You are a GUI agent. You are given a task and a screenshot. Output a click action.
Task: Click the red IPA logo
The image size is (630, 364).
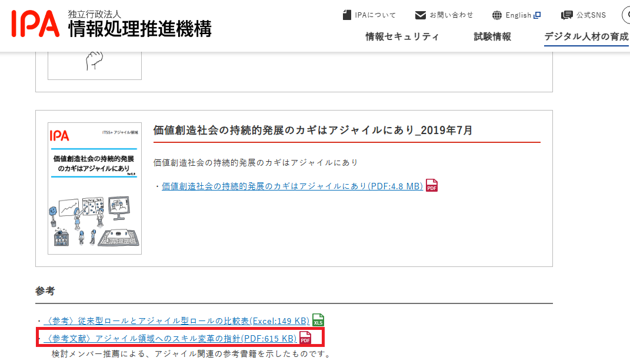tap(35, 24)
